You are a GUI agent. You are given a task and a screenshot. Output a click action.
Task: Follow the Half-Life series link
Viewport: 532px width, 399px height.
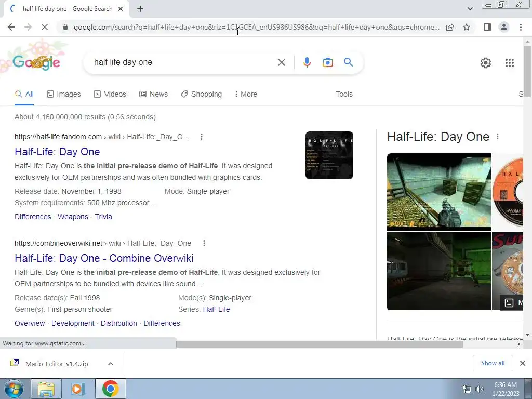[x=217, y=310]
